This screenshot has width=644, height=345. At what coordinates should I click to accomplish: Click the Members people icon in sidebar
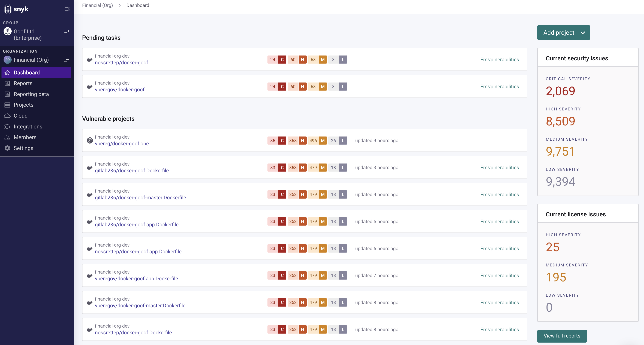(7, 137)
